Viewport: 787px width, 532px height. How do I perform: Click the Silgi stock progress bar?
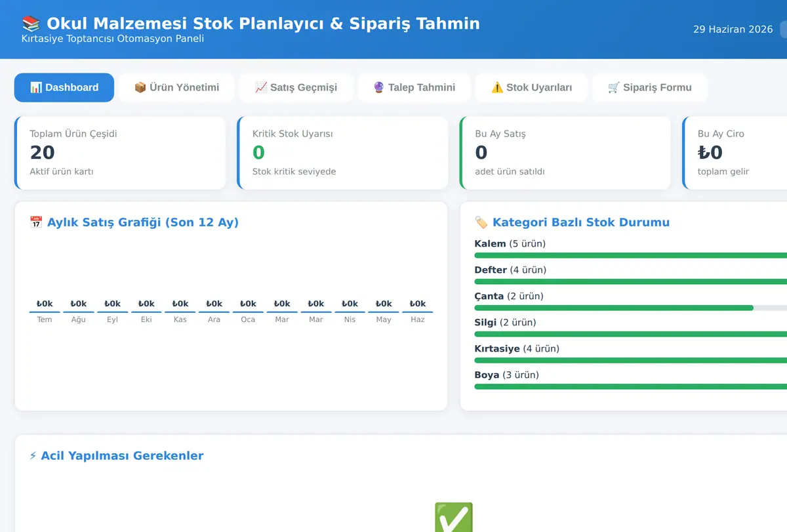pyautogui.click(x=630, y=334)
